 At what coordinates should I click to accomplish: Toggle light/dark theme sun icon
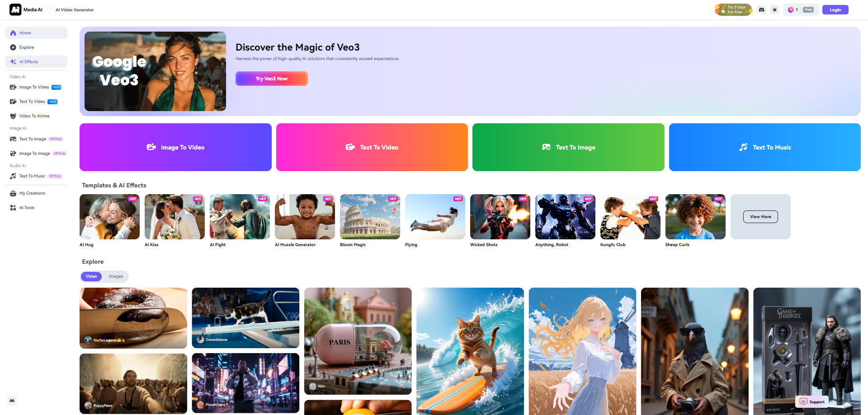tap(775, 10)
